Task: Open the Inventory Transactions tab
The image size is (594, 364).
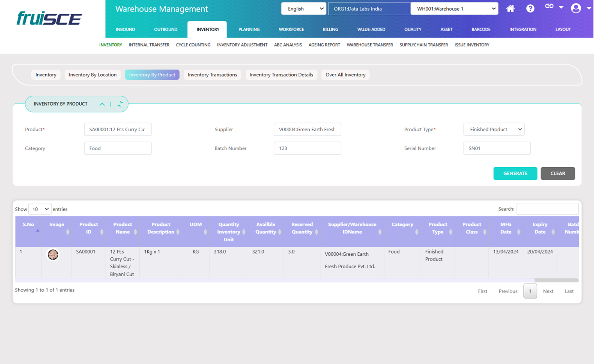Action: [x=212, y=75]
